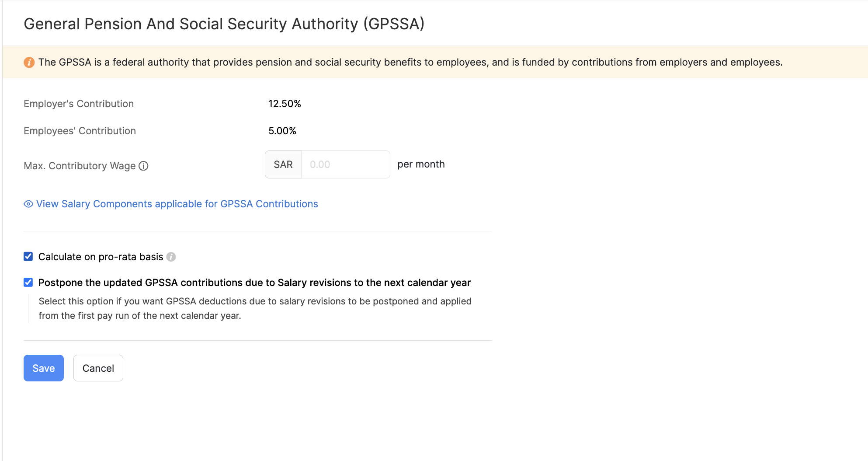Click the Calculate on pro-rata basis label
The height and width of the screenshot is (461, 868).
pos(101,257)
